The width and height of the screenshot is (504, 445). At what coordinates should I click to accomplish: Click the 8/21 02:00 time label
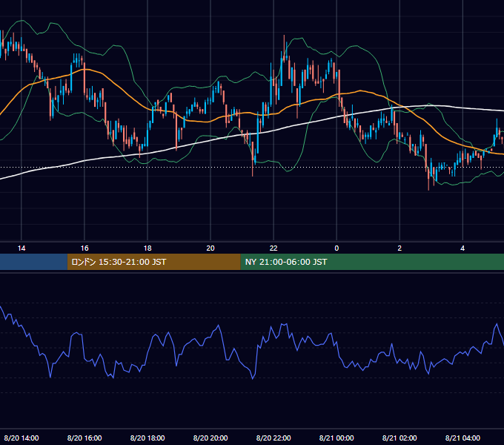tap(399, 438)
